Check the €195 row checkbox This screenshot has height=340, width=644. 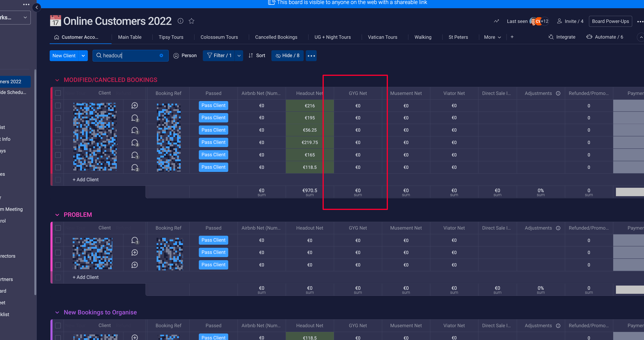pyautogui.click(x=58, y=118)
